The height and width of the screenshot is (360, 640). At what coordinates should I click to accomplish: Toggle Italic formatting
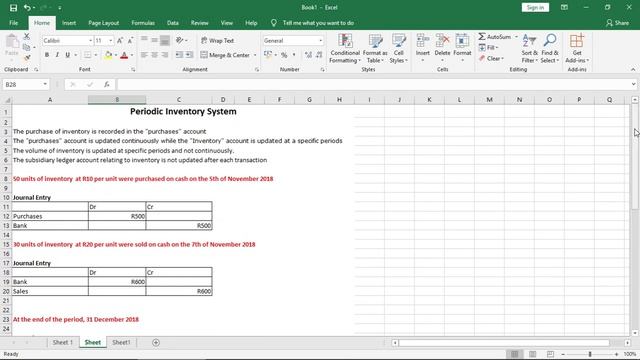(57, 55)
